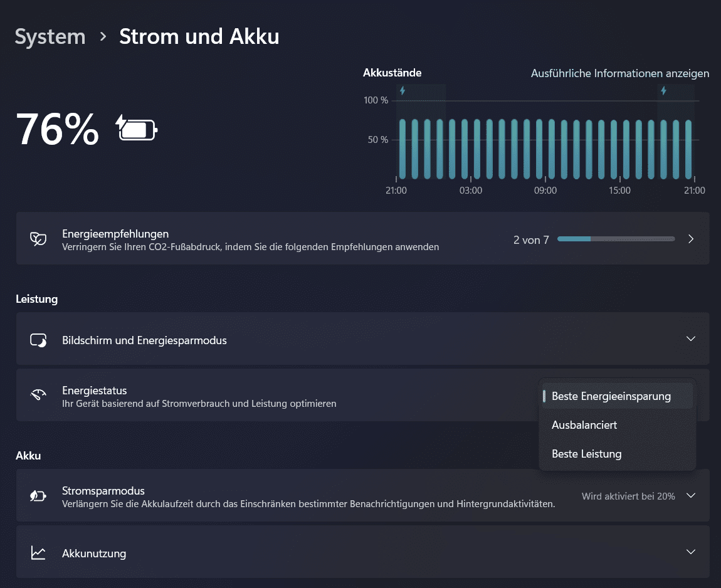
Task: Click the '2 von 7' counter text
Action: 531,240
